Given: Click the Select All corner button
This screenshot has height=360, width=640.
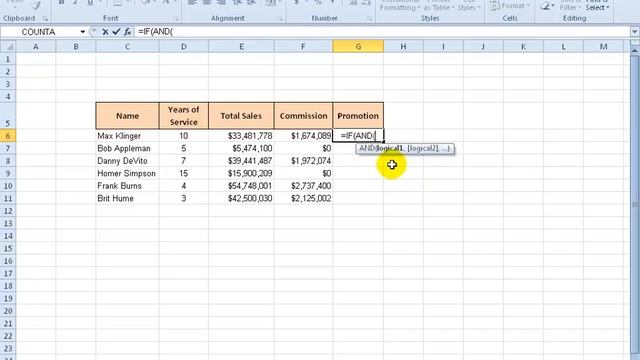Looking at the screenshot, I should (x=8, y=47).
